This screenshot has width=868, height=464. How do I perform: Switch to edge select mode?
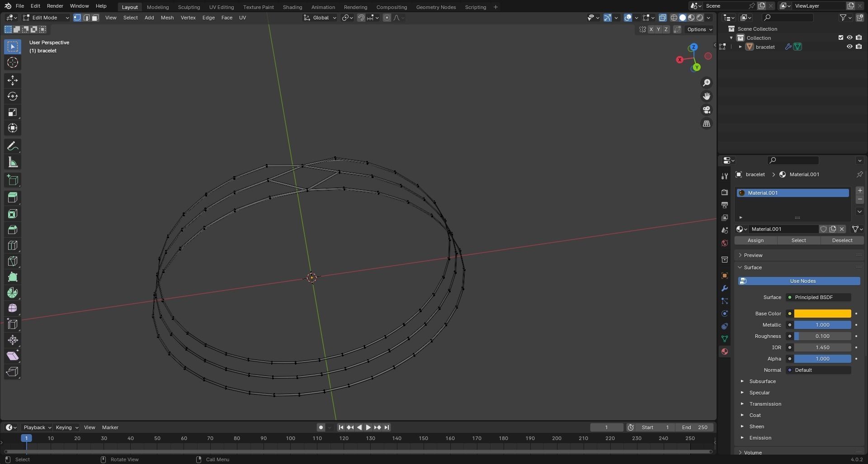(86, 18)
